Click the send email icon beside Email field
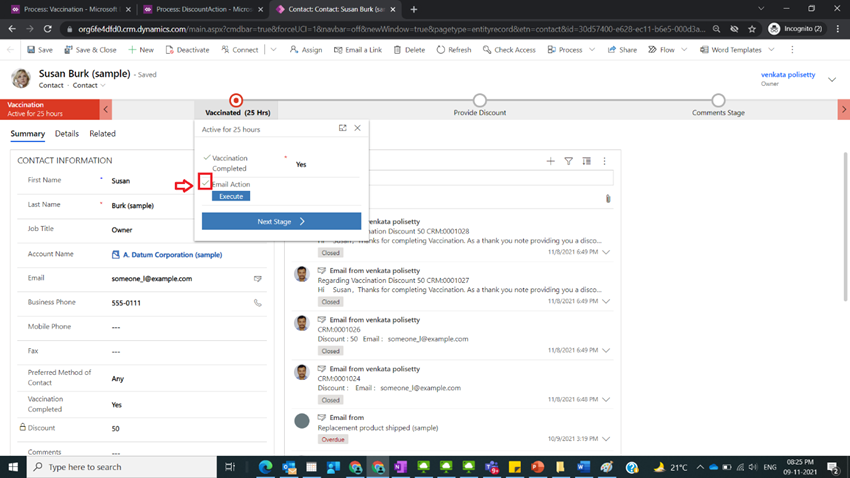 (x=257, y=279)
